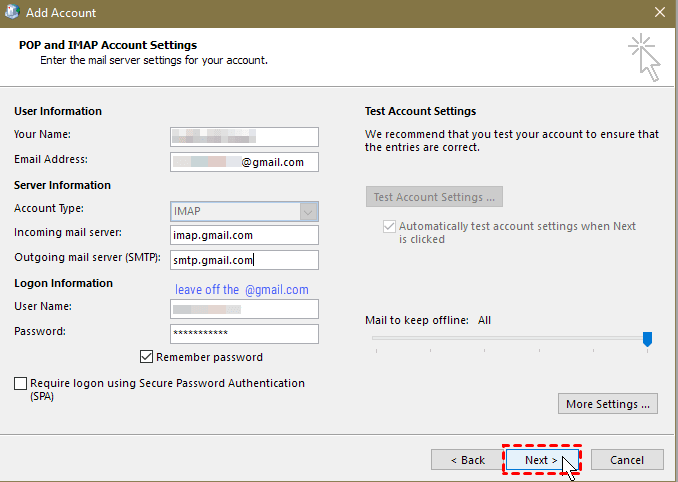Toggle the Remember password checkbox

(x=148, y=357)
